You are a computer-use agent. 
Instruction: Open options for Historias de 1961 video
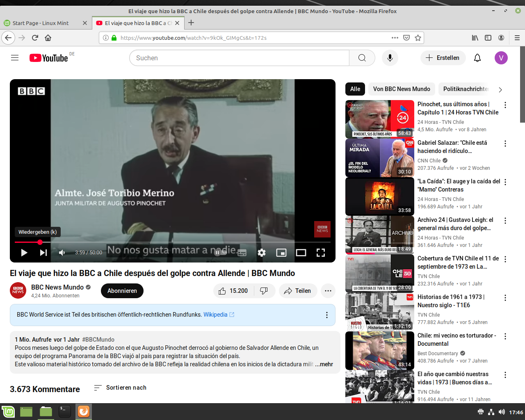[505, 298]
